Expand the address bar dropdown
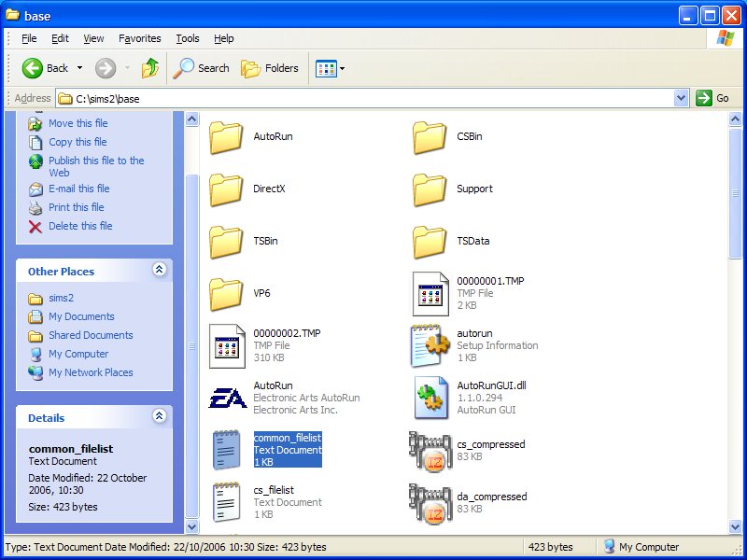 pos(682,98)
